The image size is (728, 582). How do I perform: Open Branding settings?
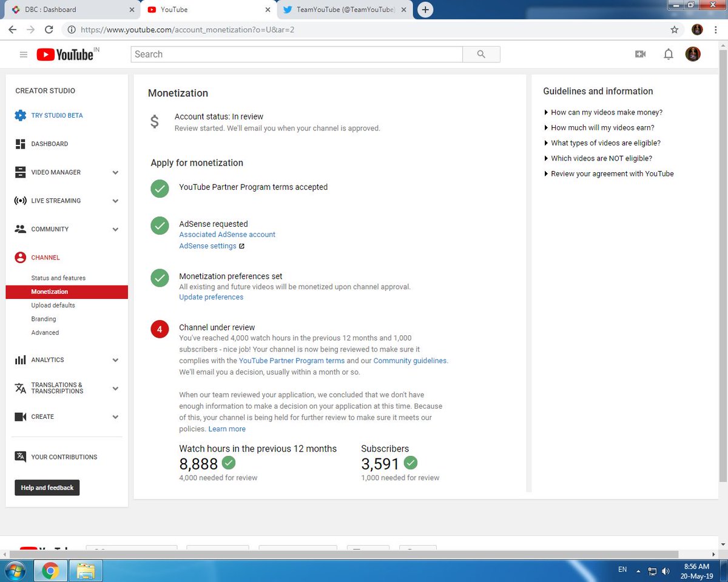click(44, 319)
